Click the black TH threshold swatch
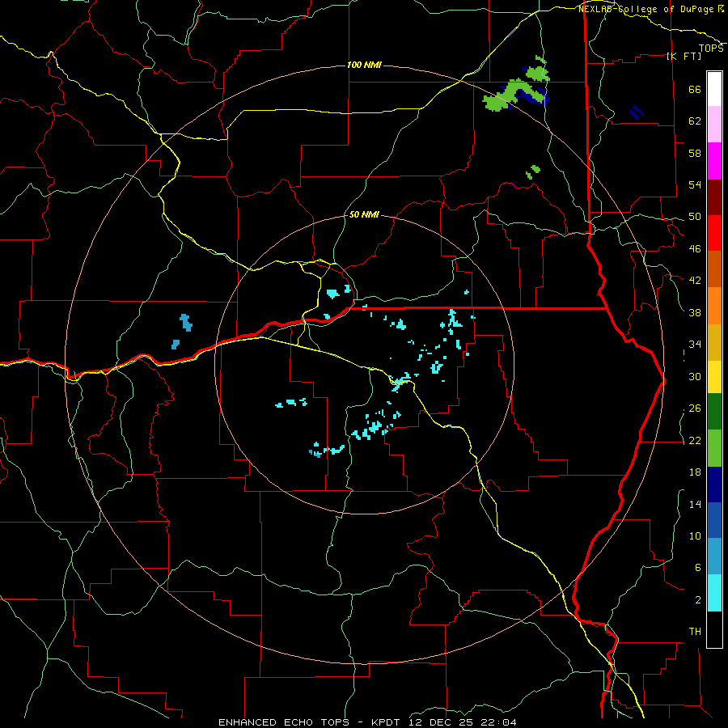The width and height of the screenshot is (728, 728). click(x=714, y=629)
